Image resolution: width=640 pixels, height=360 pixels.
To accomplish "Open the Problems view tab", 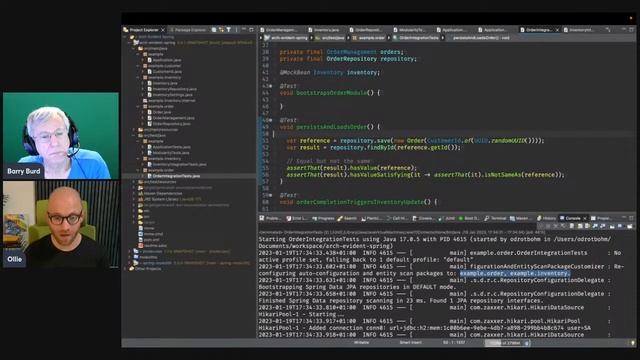I will [270, 218].
